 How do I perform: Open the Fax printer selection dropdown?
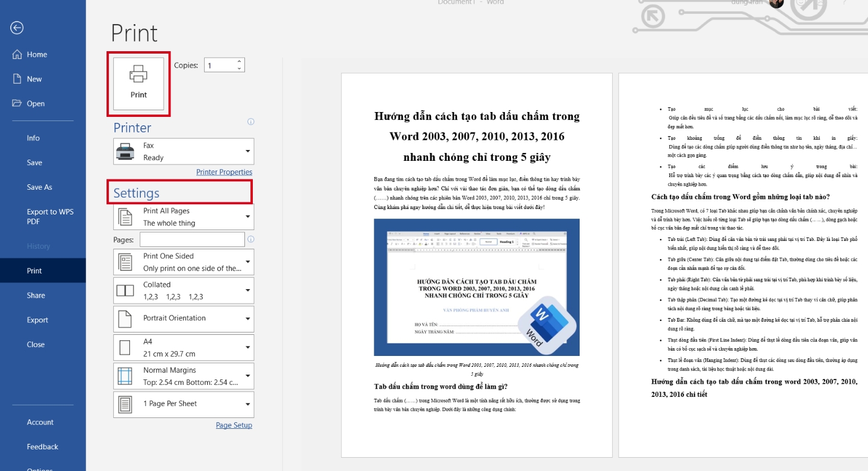pos(184,151)
